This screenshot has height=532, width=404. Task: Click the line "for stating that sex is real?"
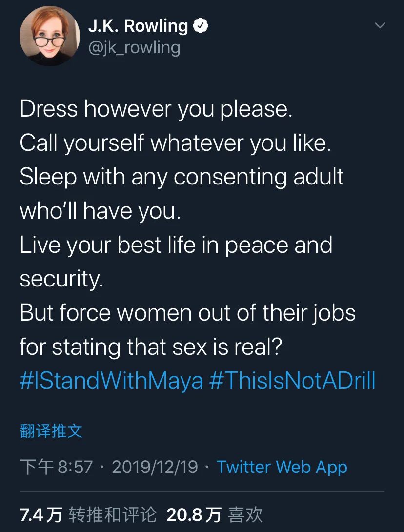[x=151, y=347]
